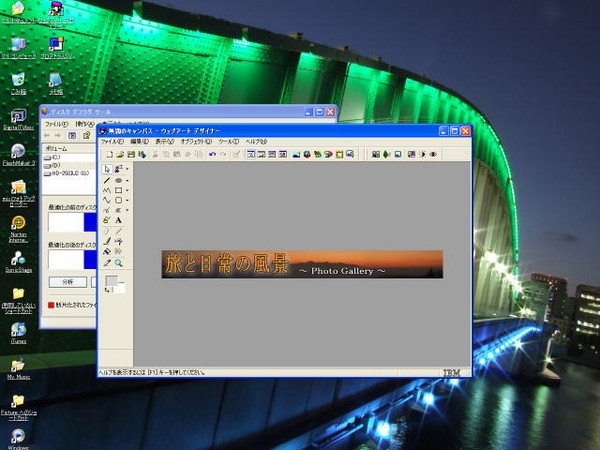Click the swap colors arrow icon
Image resolution: width=600 pixels, height=450 pixels.
(107, 290)
